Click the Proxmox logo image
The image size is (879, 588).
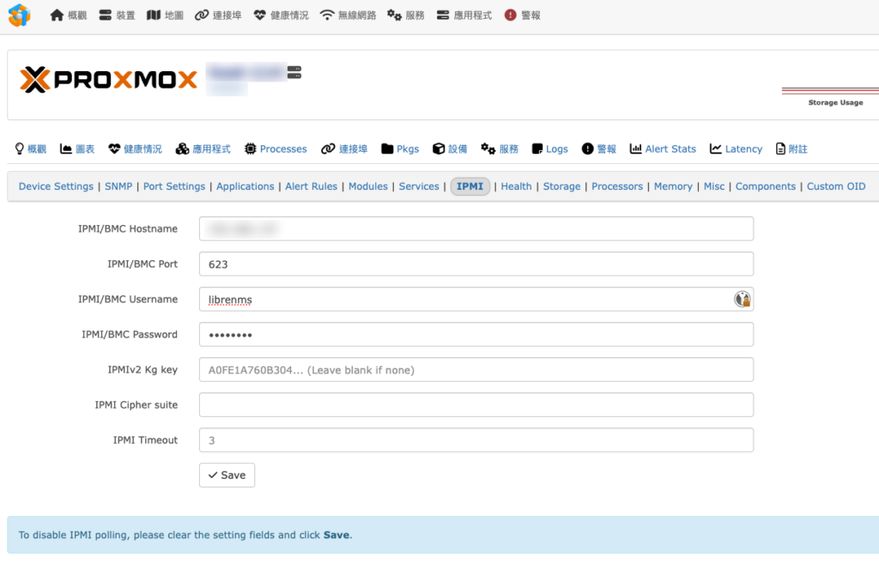109,80
